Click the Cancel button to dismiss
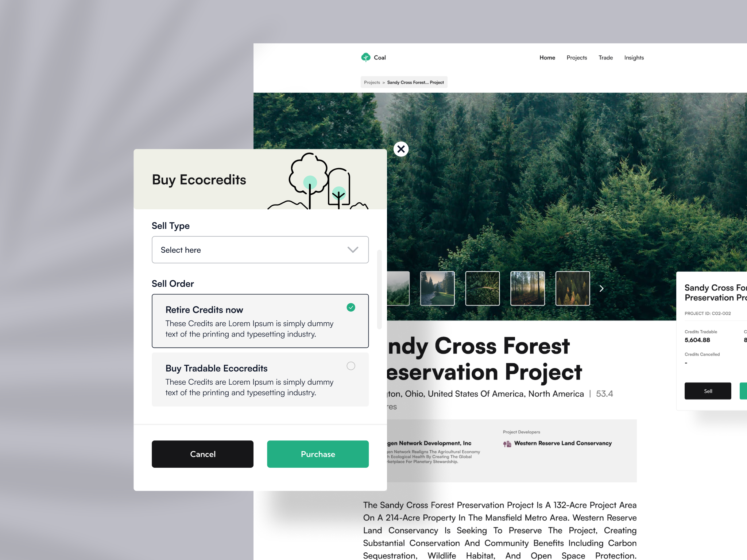Viewport: 747px width, 560px height. click(203, 454)
